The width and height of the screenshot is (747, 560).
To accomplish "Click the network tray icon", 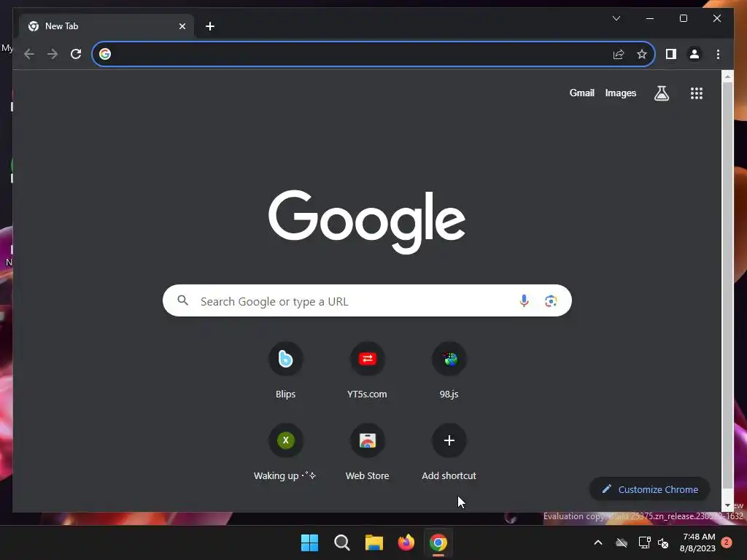I will pos(644,542).
